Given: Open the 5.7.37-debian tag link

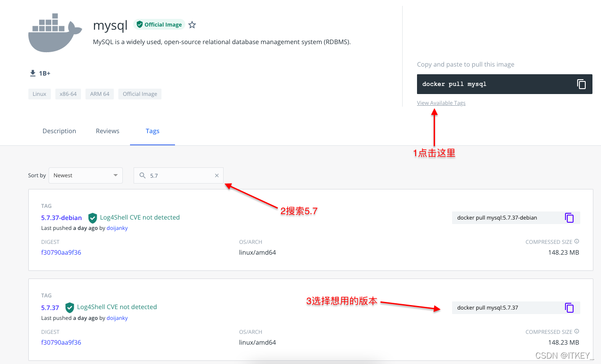Looking at the screenshot, I should (62, 218).
